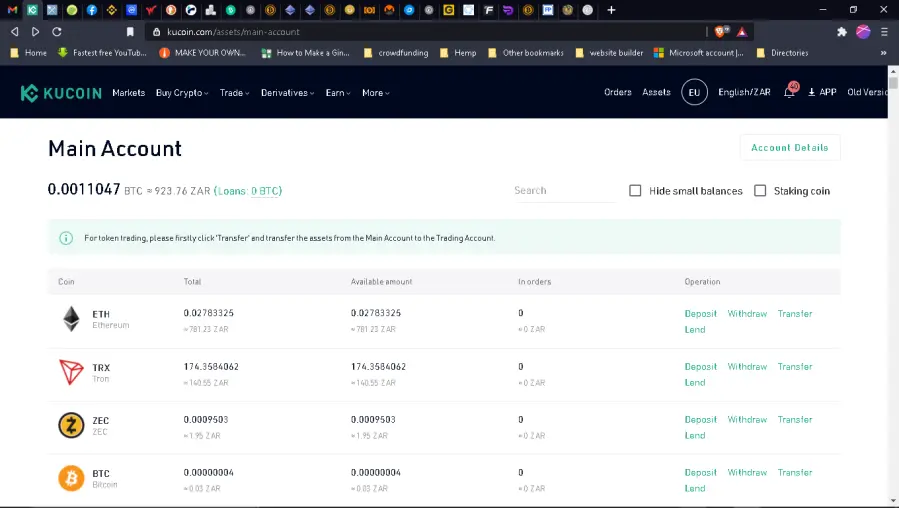Image resolution: width=899 pixels, height=508 pixels.
Task: Click the ETH total 0.02783325 value
Action: [x=209, y=313]
